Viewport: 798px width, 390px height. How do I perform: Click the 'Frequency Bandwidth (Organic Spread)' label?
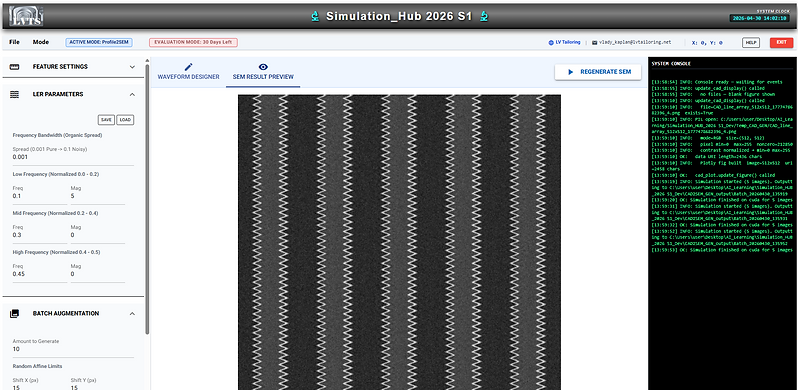(x=58, y=135)
